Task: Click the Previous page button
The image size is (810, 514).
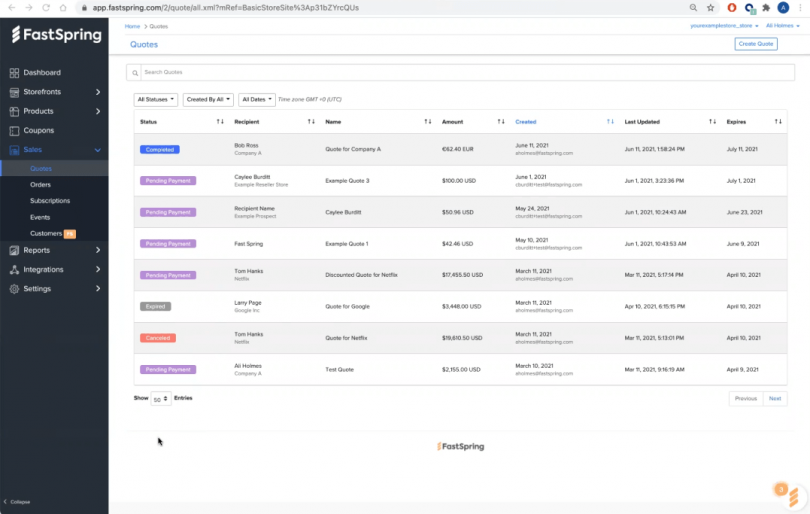Action: (x=745, y=399)
